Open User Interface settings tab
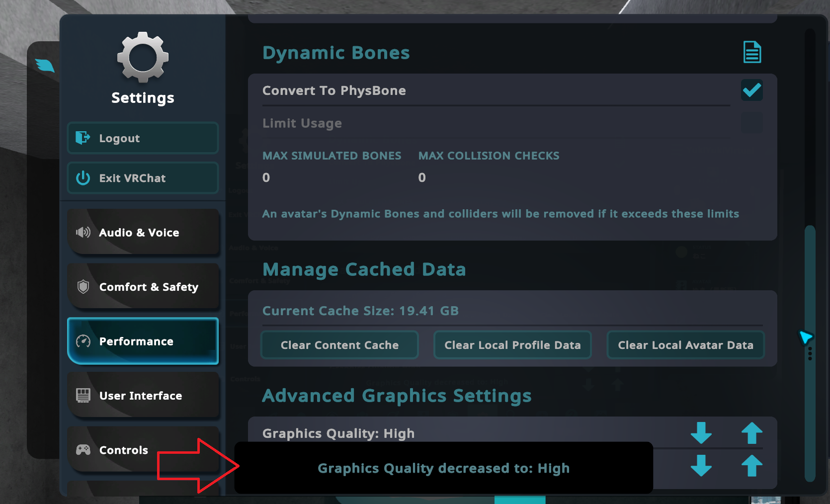 click(143, 396)
